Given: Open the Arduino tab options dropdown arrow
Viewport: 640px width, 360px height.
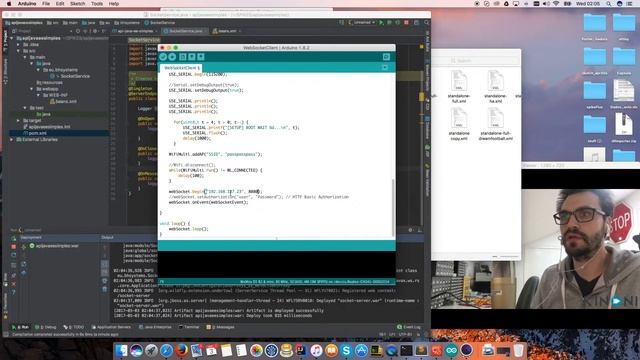Looking at the screenshot, I should pos(385,67).
